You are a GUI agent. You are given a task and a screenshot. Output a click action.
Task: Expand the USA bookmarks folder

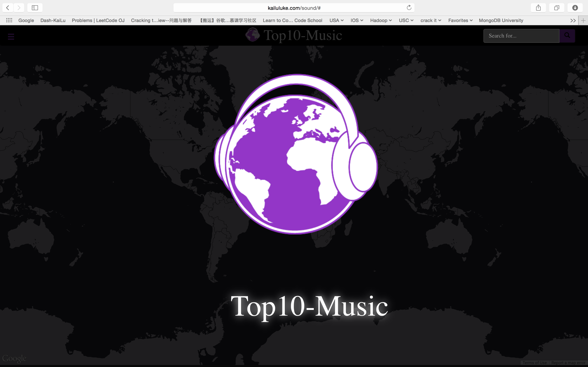tap(336, 20)
